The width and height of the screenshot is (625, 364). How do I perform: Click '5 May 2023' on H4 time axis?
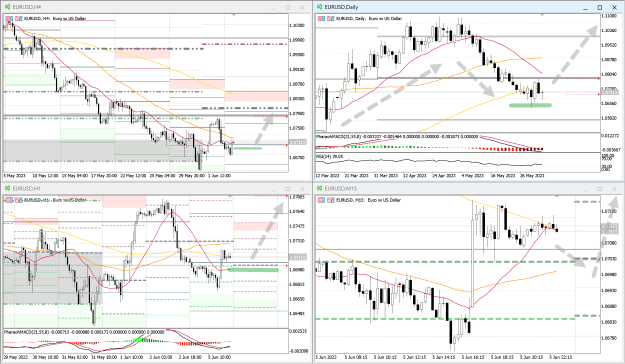point(14,175)
